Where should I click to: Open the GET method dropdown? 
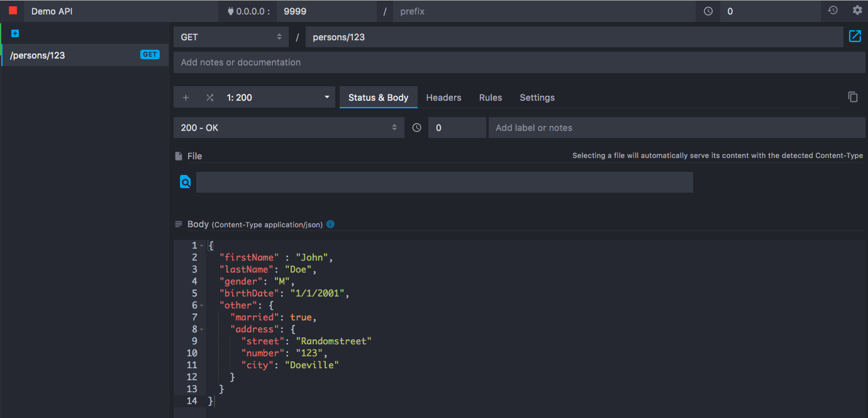tap(231, 37)
